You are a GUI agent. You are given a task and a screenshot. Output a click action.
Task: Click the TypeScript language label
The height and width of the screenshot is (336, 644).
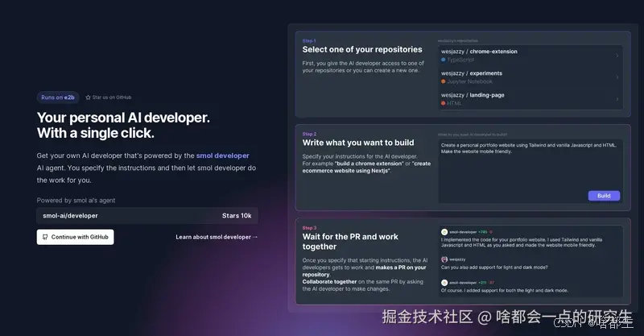pos(460,60)
